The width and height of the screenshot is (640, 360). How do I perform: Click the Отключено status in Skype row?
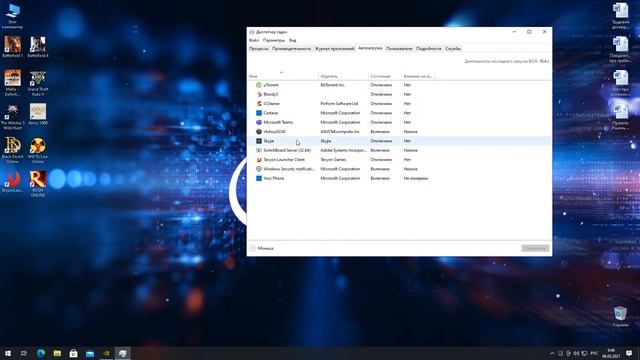[381, 141]
